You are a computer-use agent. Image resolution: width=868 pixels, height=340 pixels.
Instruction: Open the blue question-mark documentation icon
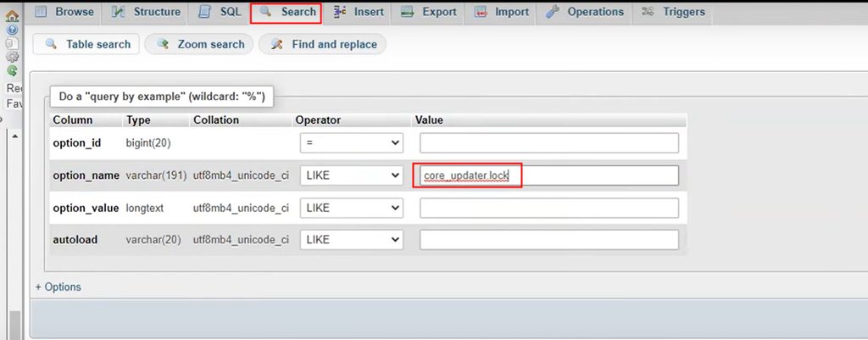(12, 30)
